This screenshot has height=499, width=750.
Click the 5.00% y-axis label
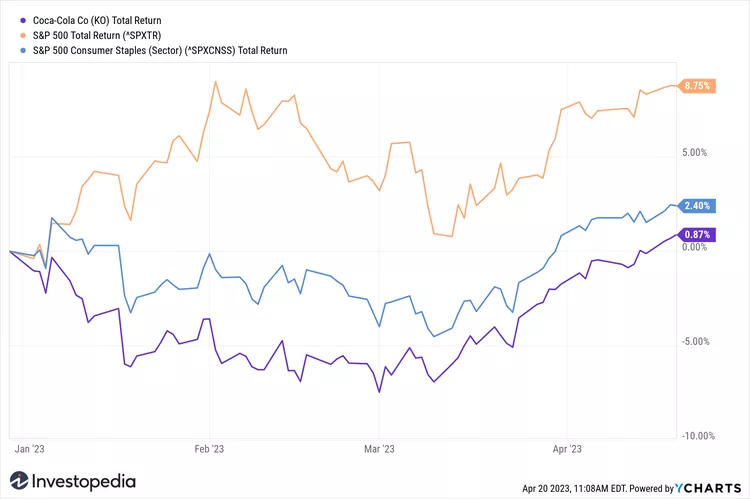(694, 153)
